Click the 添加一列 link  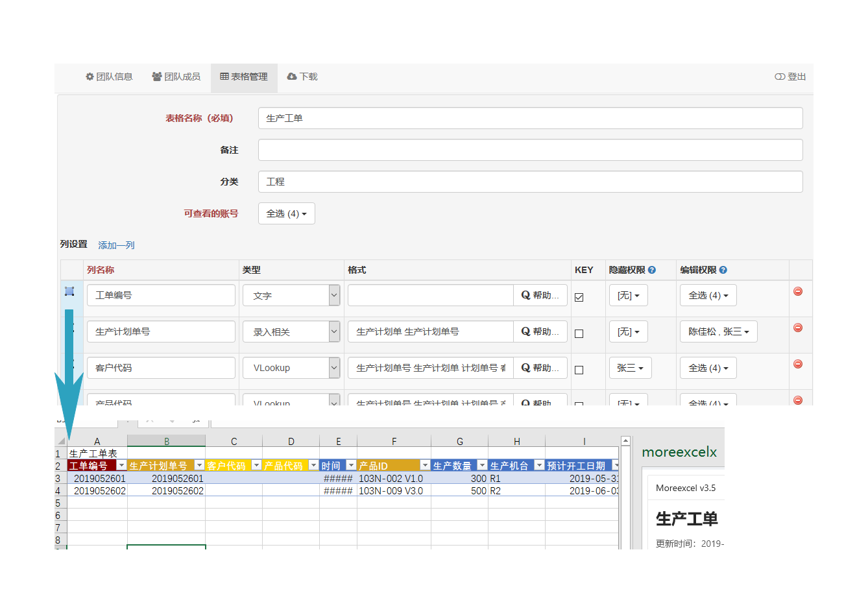pos(116,245)
